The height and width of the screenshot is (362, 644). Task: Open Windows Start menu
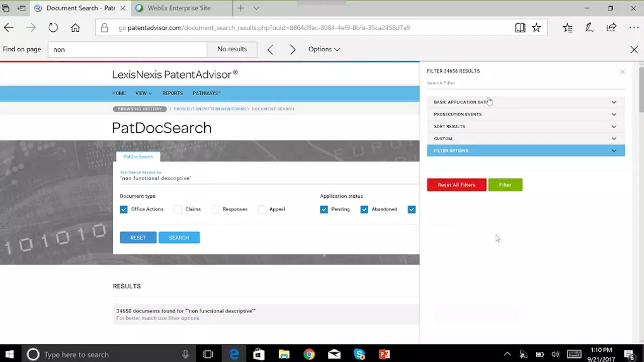pyautogui.click(x=10, y=354)
